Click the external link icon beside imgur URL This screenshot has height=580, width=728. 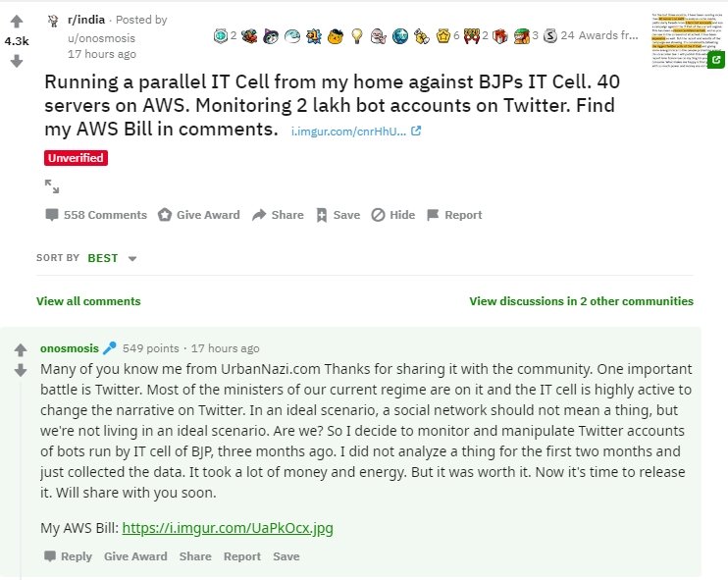(416, 131)
